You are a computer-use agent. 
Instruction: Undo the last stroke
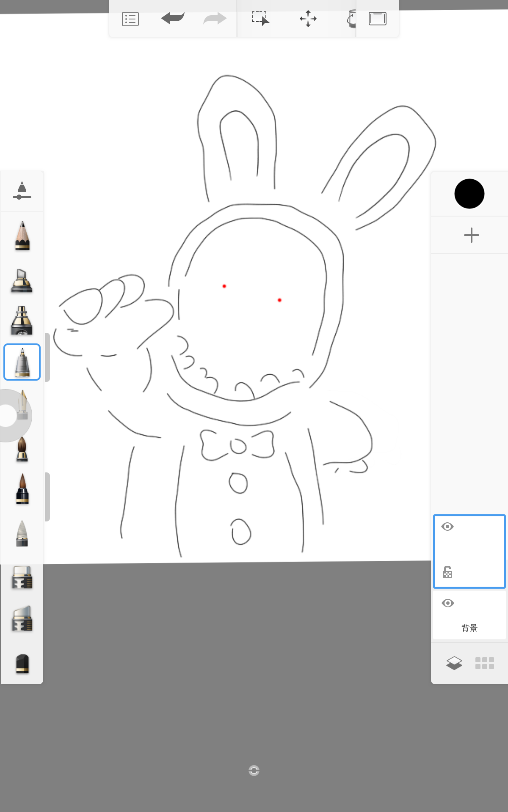click(x=173, y=19)
